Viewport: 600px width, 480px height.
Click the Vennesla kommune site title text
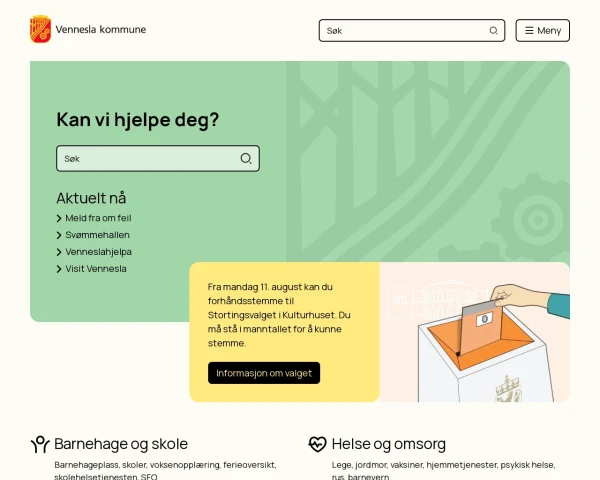pos(101,29)
